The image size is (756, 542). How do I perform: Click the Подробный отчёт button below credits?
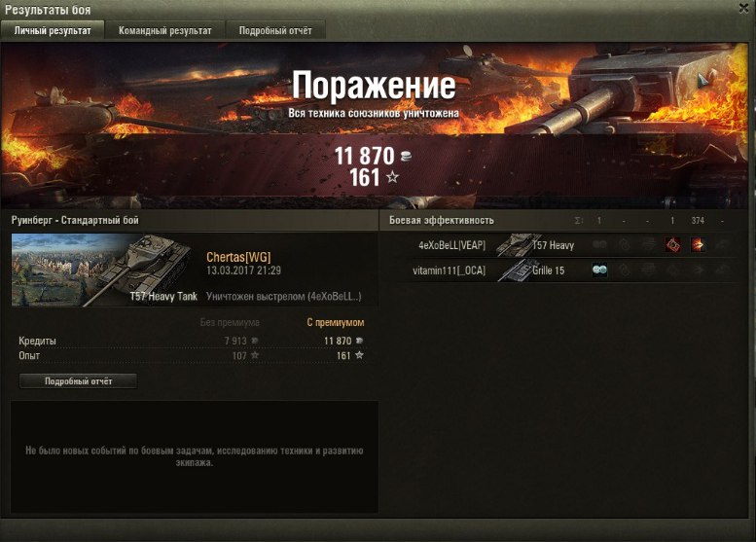78,380
